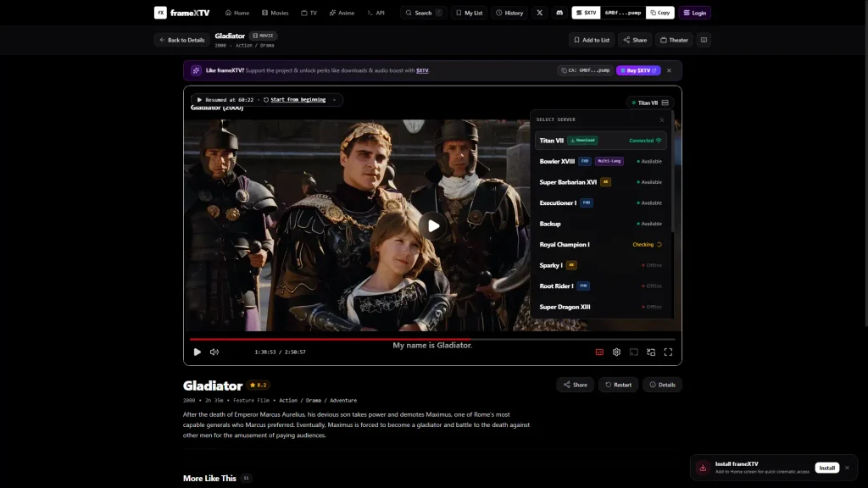The width and height of the screenshot is (868, 488).
Task: Click the $XTV token button
Action: pyautogui.click(x=587, y=13)
